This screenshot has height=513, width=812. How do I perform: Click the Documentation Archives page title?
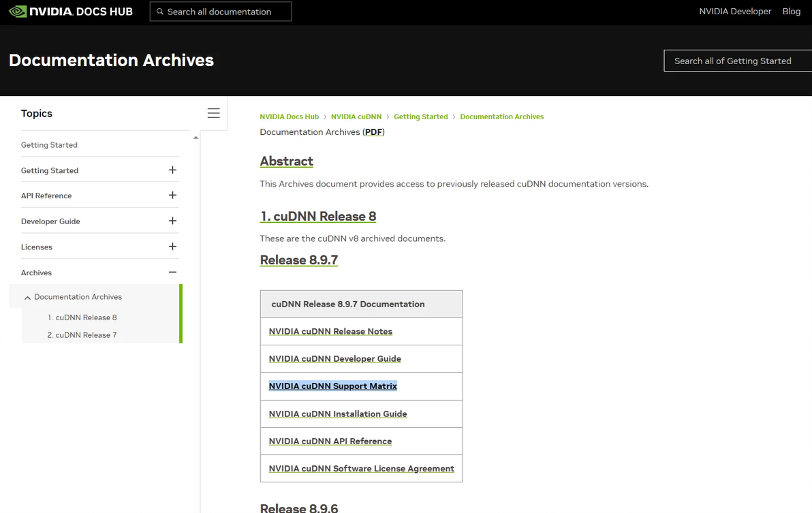[111, 61]
